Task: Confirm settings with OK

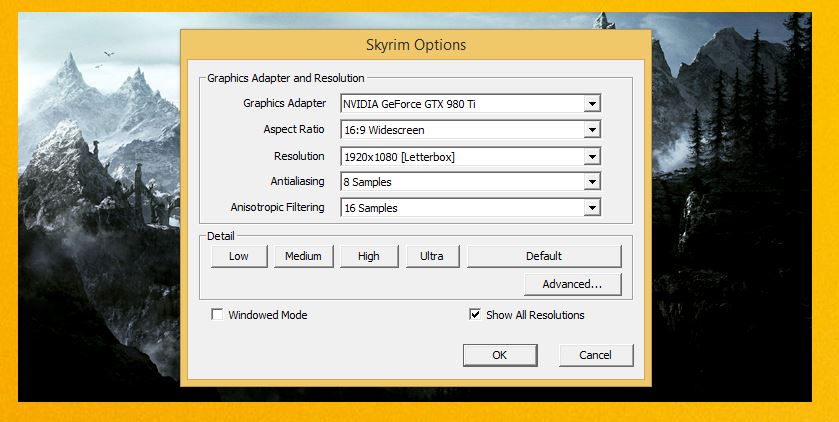Action: pyautogui.click(x=500, y=355)
